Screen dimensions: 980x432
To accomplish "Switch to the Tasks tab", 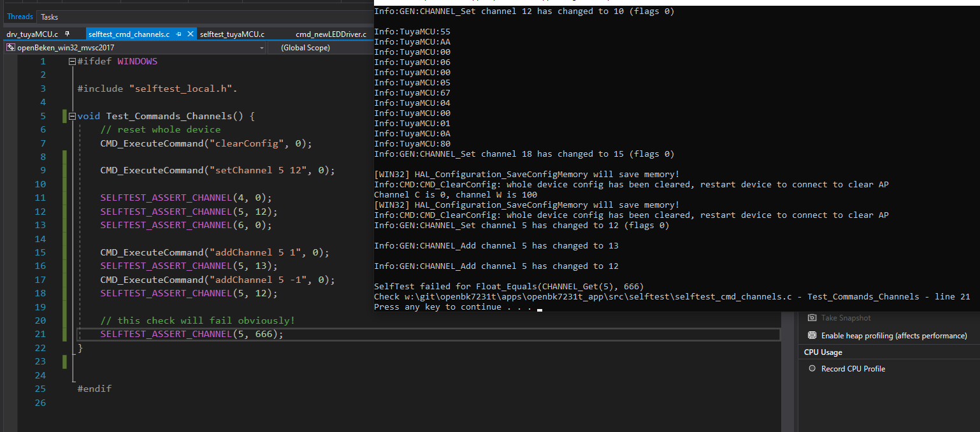I will pos(49,17).
